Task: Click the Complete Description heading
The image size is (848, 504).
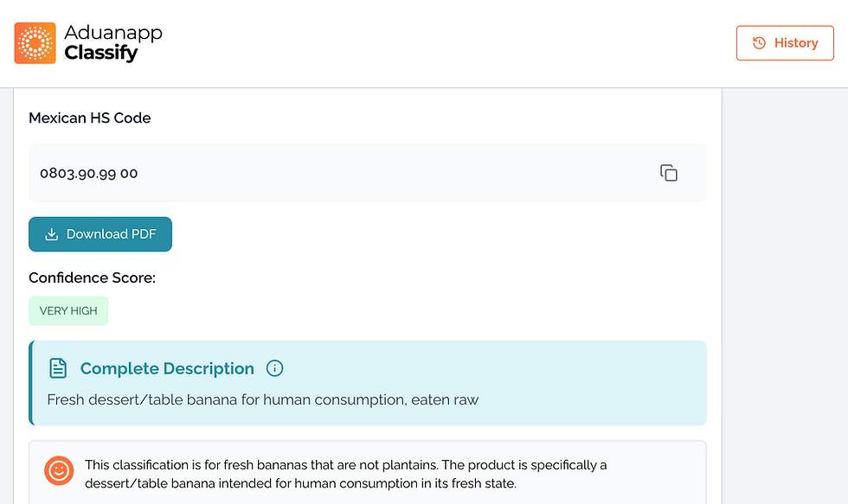Action: coord(167,369)
